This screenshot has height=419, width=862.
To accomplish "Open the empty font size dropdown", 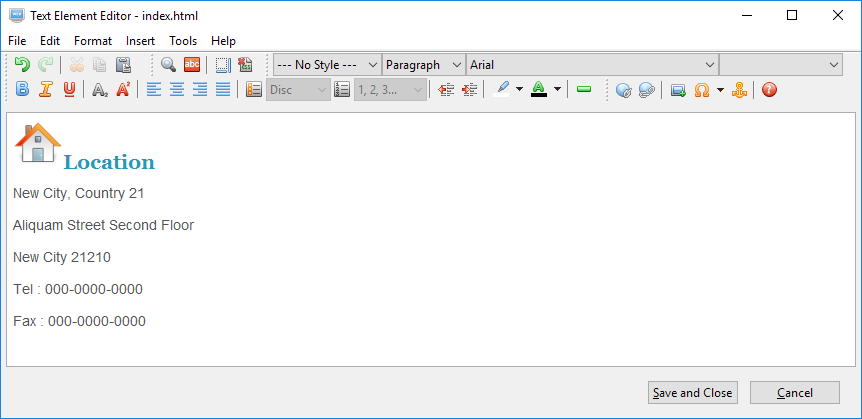I will pos(781,65).
